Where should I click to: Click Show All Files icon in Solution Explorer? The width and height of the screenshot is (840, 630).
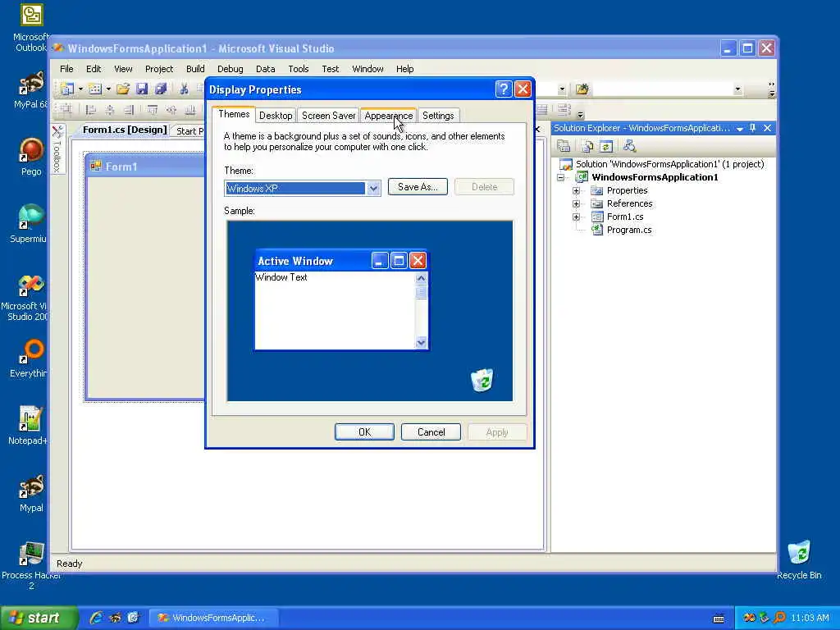click(587, 146)
